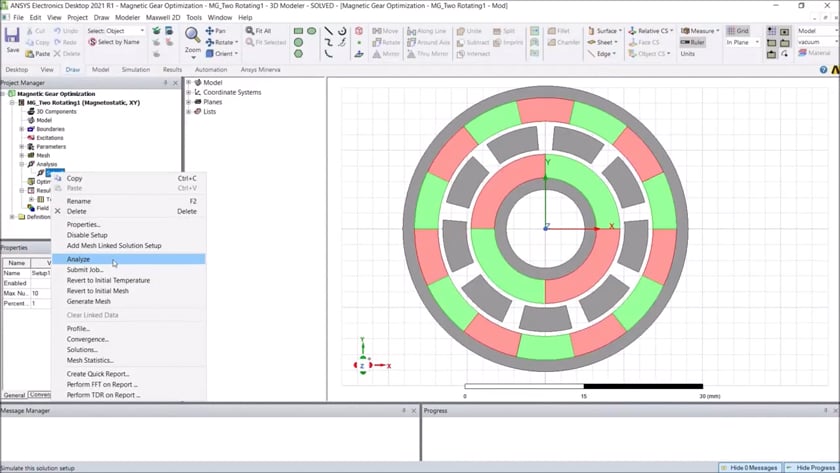840x473 pixels.
Task: Click the Select by Name icon
Action: (x=92, y=42)
